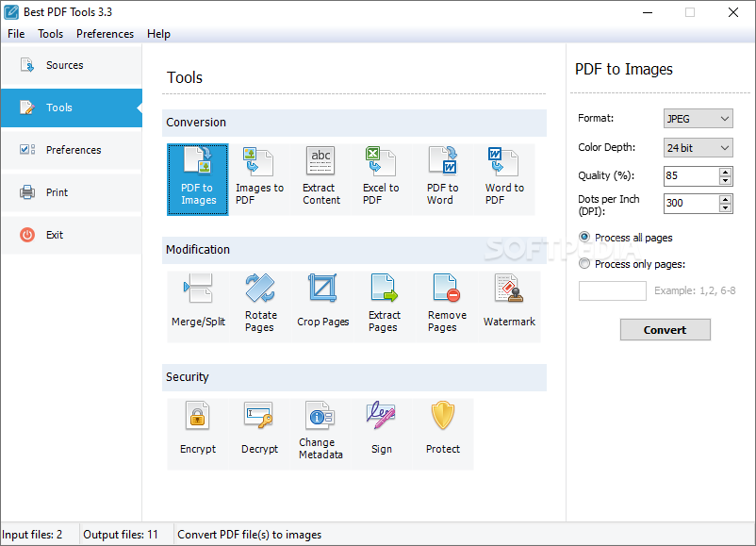Select the Tools sidebar item
The image size is (756, 546).
(72, 108)
